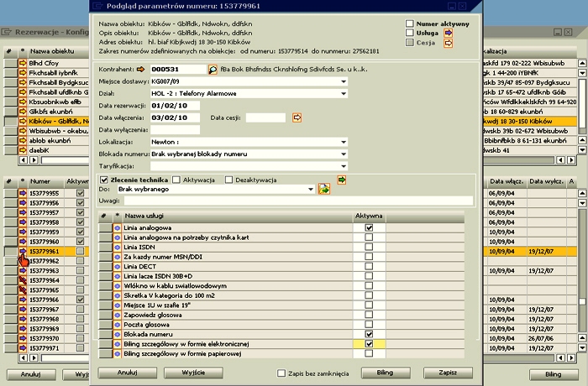The width and height of the screenshot is (588, 386).
Task: Click service icon for Blokada numeru row
Action: tap(118, 334)
